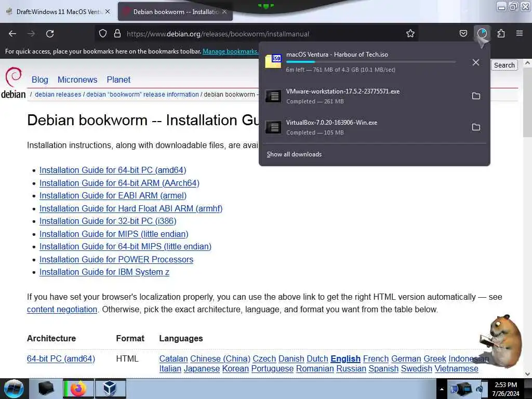The width and height of the screenshot is (532, 399).
Task: Choose the Japanese language link
Action: [202, 368]
